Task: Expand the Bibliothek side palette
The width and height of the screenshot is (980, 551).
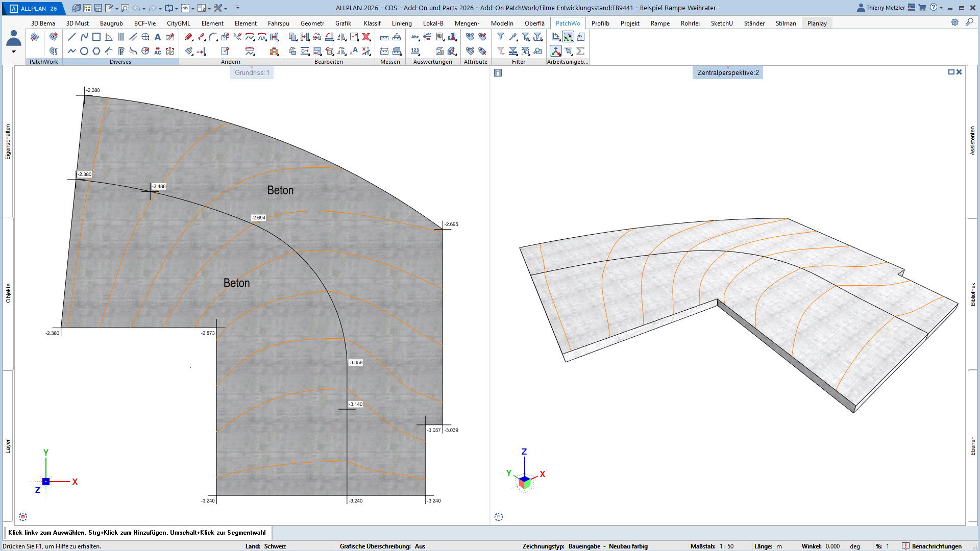Action: click(973, 294)
